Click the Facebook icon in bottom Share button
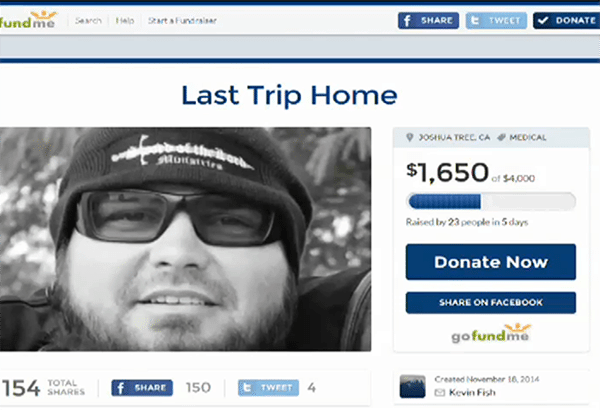Image resolution: width=600 pixels, height=410 pixels. point(121,388)
